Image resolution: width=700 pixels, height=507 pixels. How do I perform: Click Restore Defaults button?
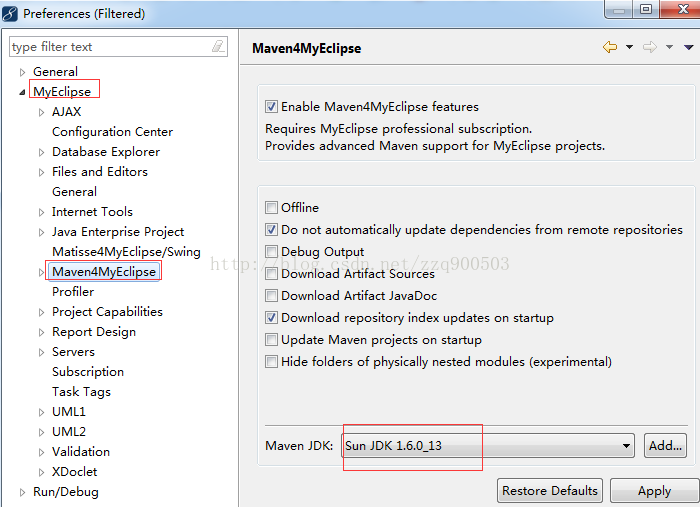click(550, 490)
